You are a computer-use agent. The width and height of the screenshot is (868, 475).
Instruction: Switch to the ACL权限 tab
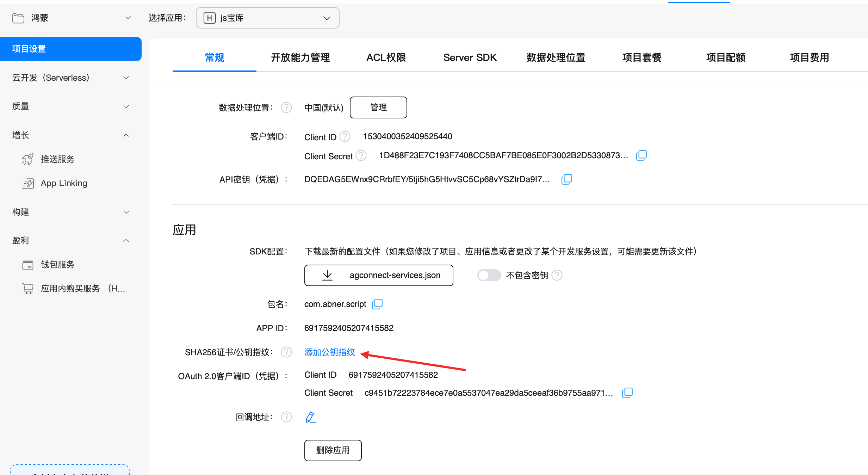[386, 57]
